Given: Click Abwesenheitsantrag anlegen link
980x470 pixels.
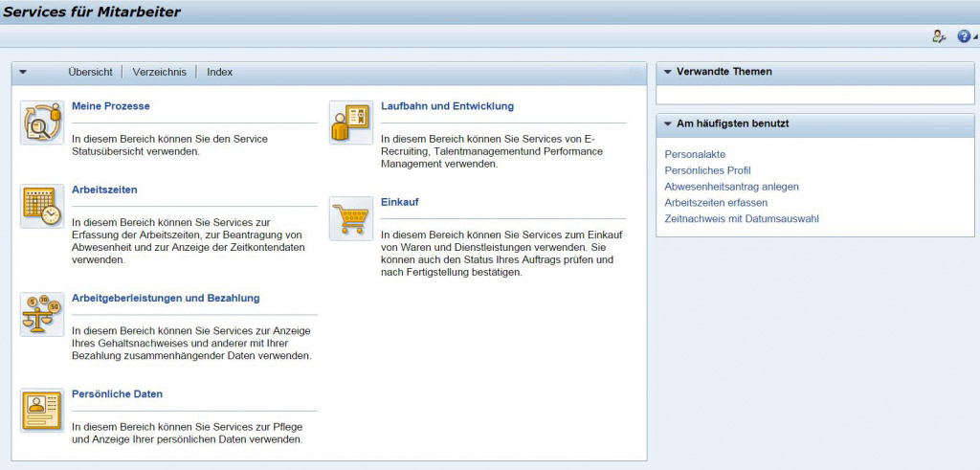Looking at the screenshot, I should coord(731,187).
